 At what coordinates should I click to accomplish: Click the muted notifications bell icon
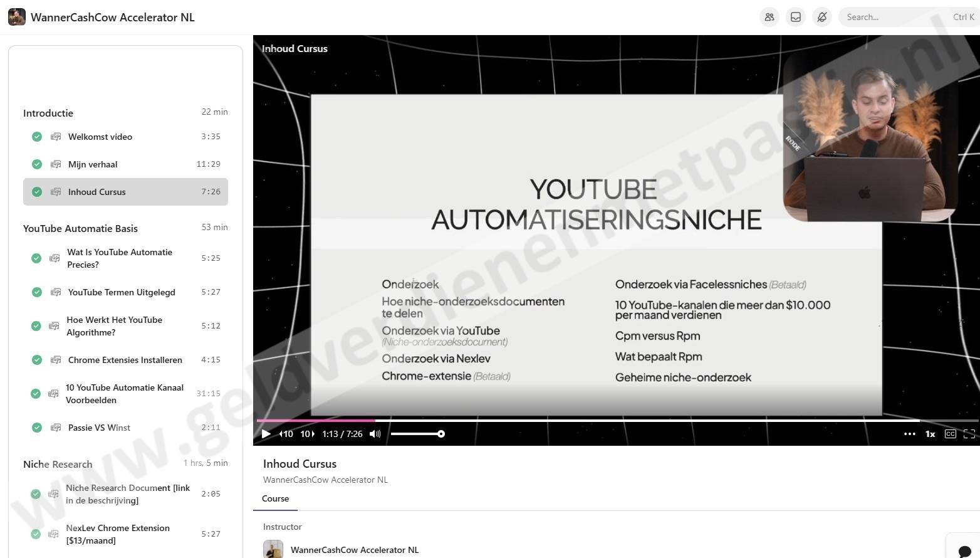point(821,17)
